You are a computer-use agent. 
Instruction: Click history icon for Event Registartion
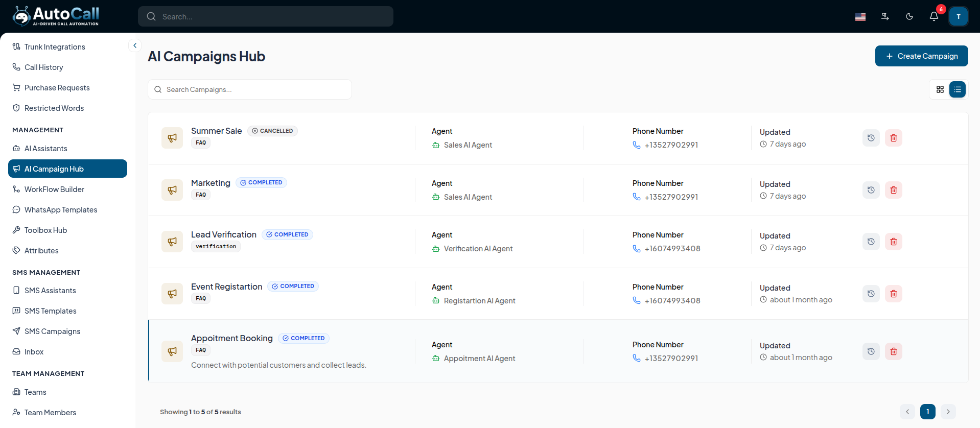(x=871, y=294)
